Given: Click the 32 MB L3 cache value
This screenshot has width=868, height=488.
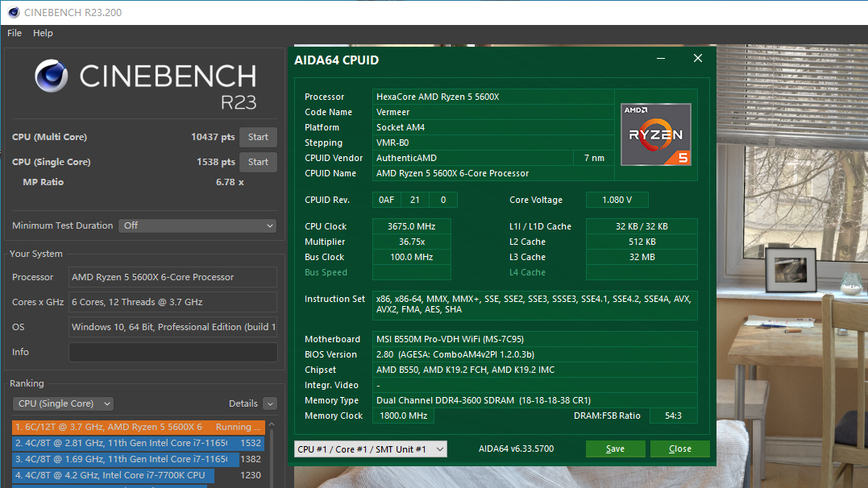Looking at the screenshot, I should click(x=642, y=257).
